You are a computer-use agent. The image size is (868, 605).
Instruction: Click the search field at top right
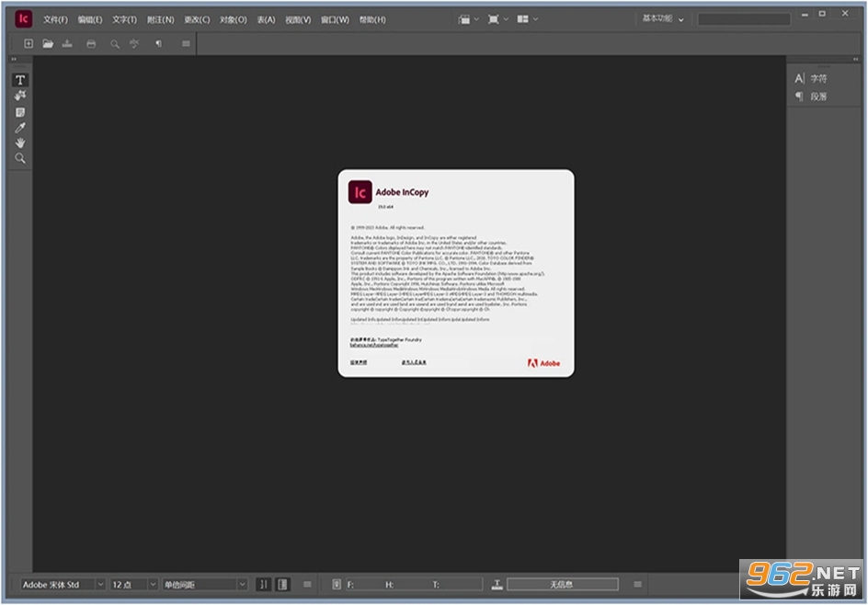(744, 19)
